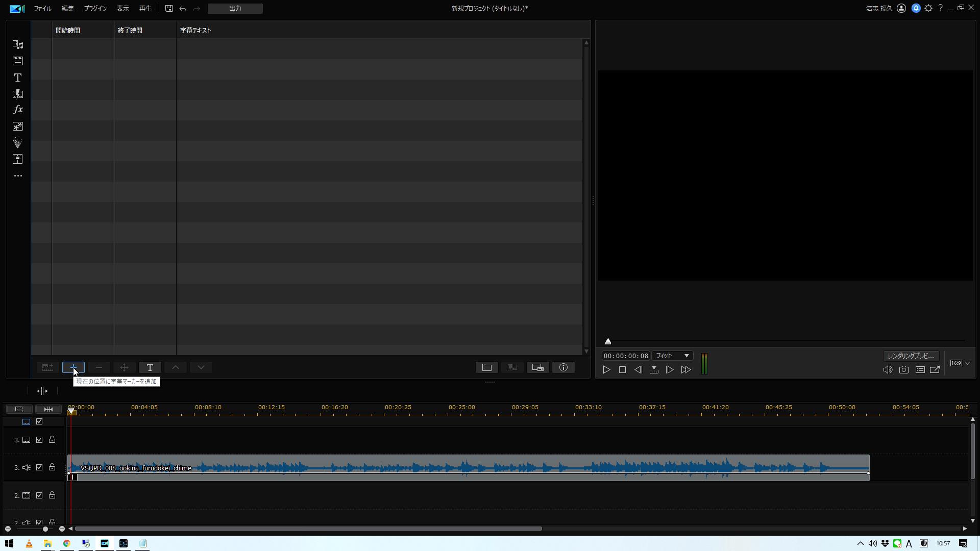Move subtitle down with arrow button
Viewport: 980px width, 551px height.
[201, 367]
